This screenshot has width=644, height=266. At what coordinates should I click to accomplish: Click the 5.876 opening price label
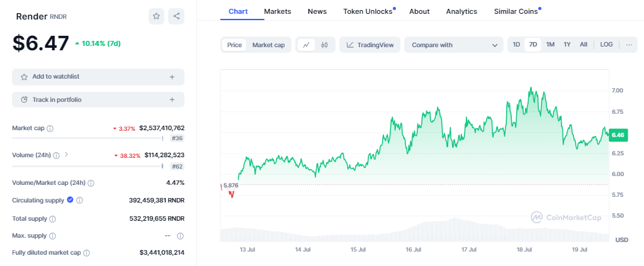[230, 185]
